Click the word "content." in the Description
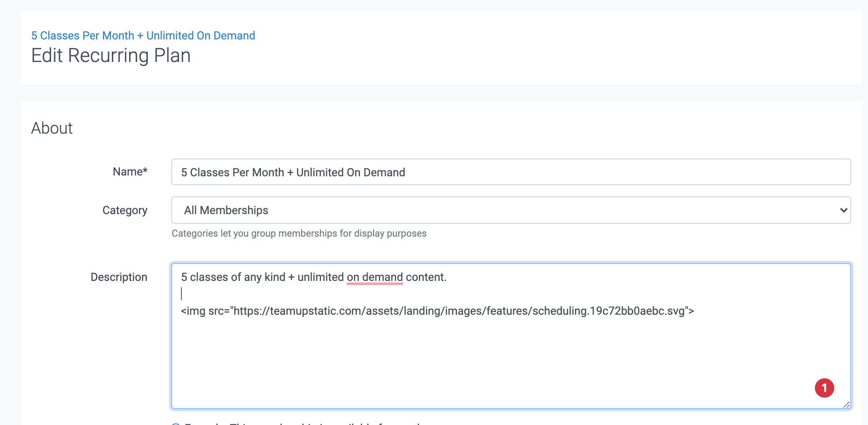868x425 pixels. [426, 277]
